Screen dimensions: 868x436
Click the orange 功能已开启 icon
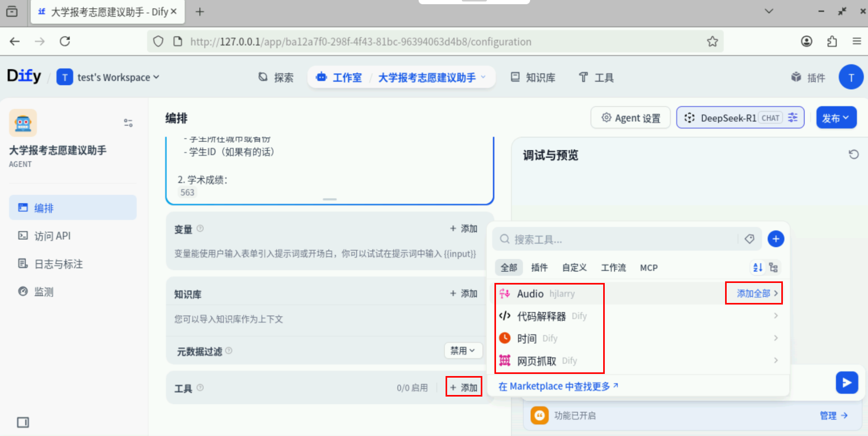pos(540,415)
